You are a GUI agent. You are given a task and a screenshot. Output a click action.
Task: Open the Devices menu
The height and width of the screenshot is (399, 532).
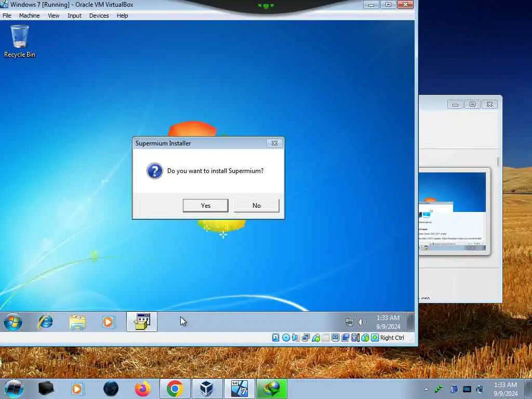tap(99, 16)
